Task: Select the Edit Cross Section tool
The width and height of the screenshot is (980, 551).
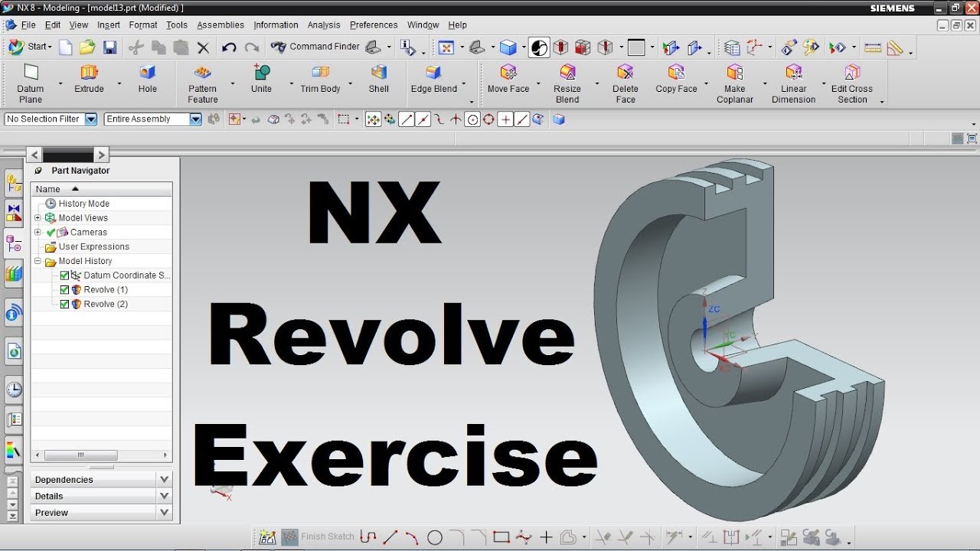Action: [852, 83]
